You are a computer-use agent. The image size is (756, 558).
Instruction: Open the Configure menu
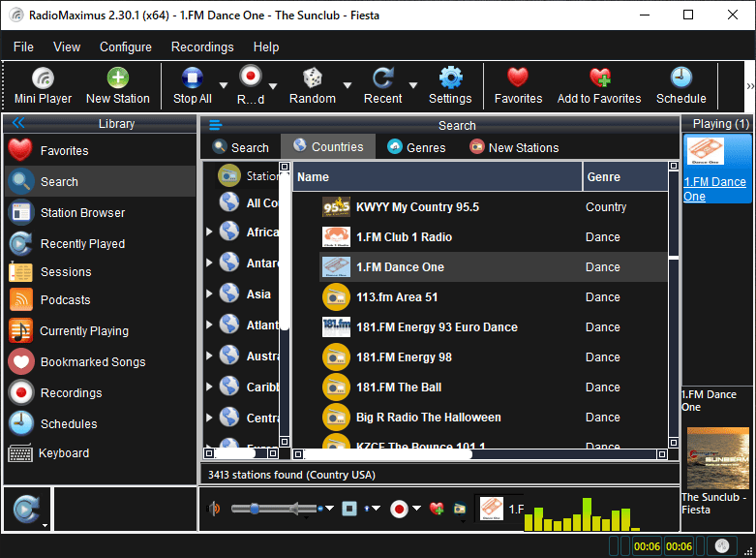coord(126,46)
